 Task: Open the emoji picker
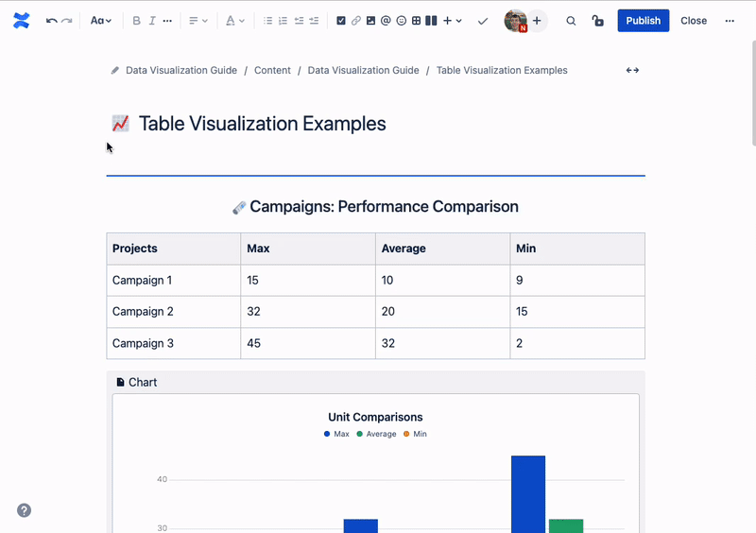401,21
